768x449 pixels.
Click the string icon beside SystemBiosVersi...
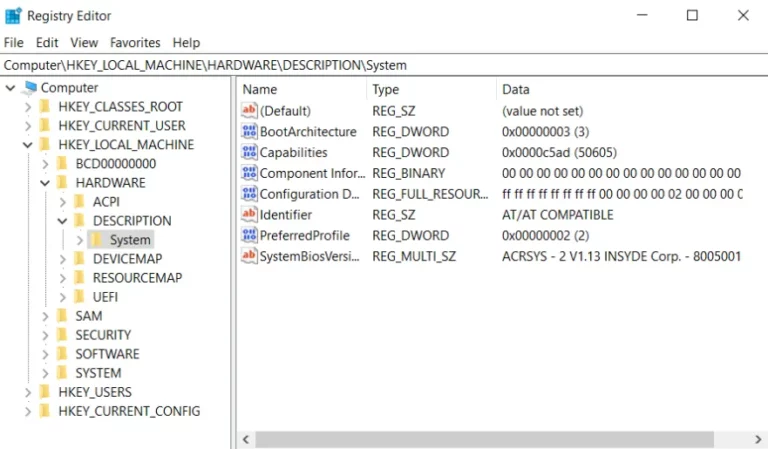(249, 256)
